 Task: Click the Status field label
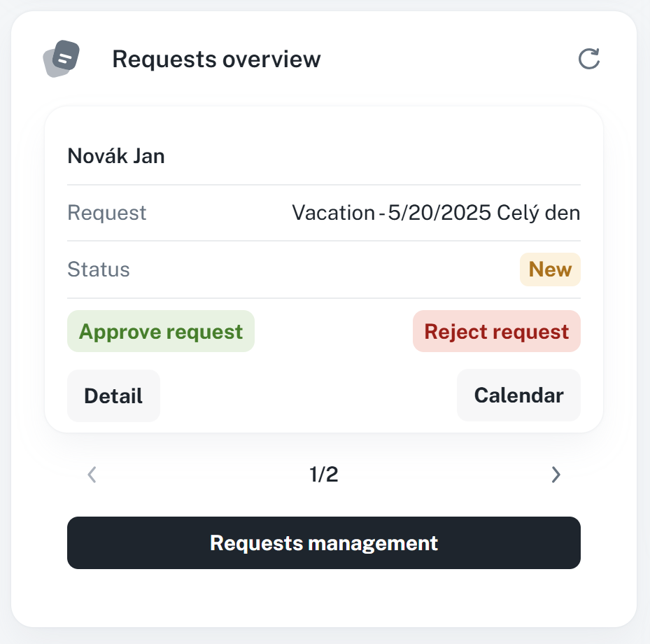[x=99, y=269]
